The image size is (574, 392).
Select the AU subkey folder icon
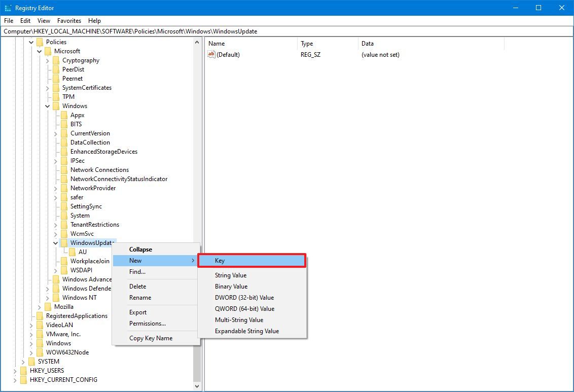pyautogui.click(x=73, y=252)
